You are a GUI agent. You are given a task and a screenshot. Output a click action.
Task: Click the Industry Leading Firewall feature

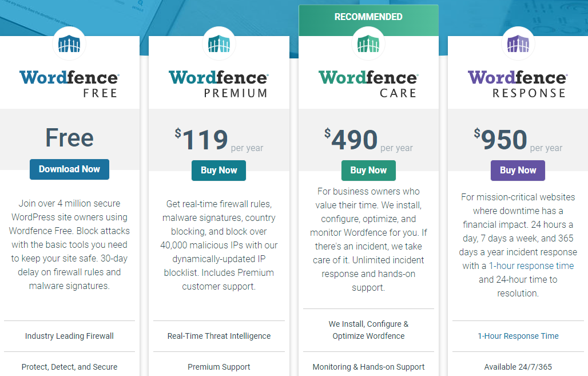coord(69,336)
